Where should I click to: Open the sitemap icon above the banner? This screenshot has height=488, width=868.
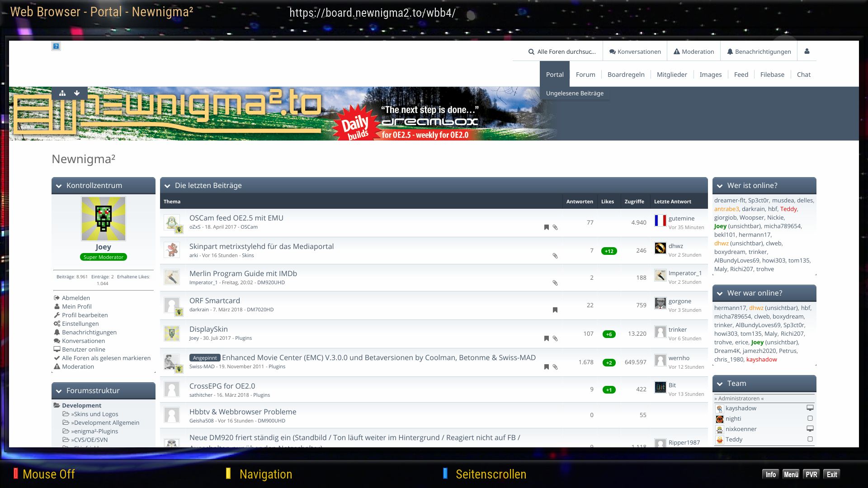point(62,93)
